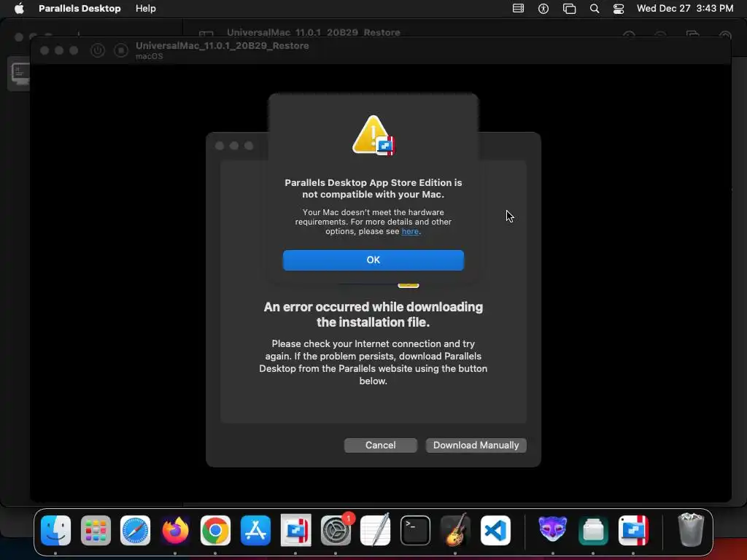Click the keyboard viewer menu bar icon

tap(518, 9)
